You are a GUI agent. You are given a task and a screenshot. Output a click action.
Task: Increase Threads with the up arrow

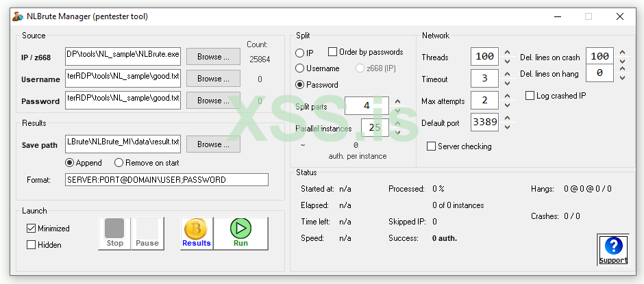point(507,53)
